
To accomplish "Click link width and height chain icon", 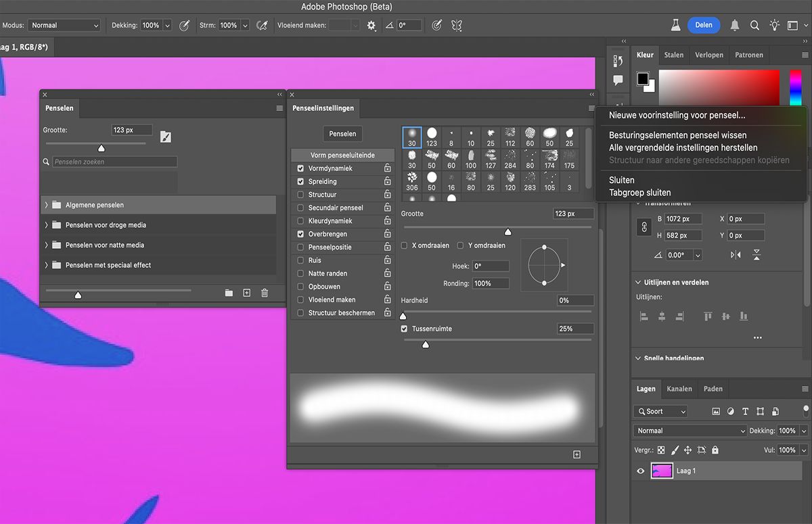I will (644, 227).
